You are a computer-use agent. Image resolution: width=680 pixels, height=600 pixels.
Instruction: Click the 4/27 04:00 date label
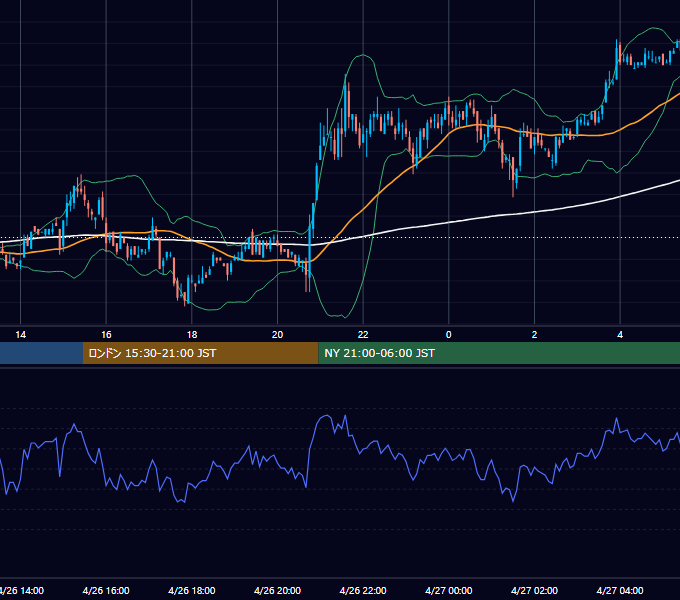620,591
